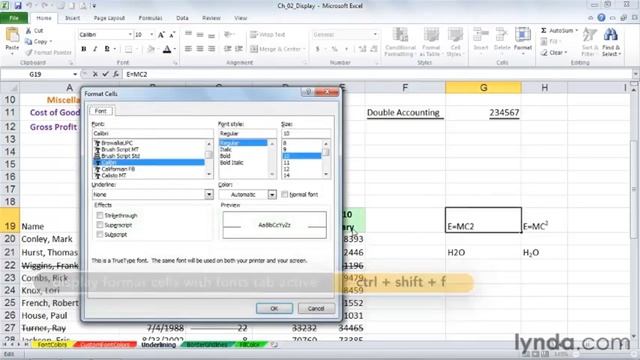The width and height of the screenshot is (640, 360).
Task: Expand the Copy dropdown arrow
Action: tap(51, 42)
